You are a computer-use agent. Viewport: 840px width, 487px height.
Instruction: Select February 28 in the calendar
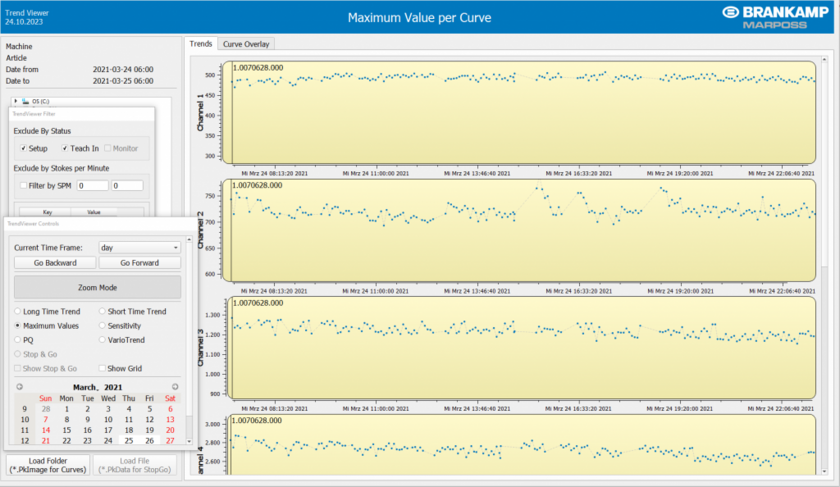pos(46,409)
